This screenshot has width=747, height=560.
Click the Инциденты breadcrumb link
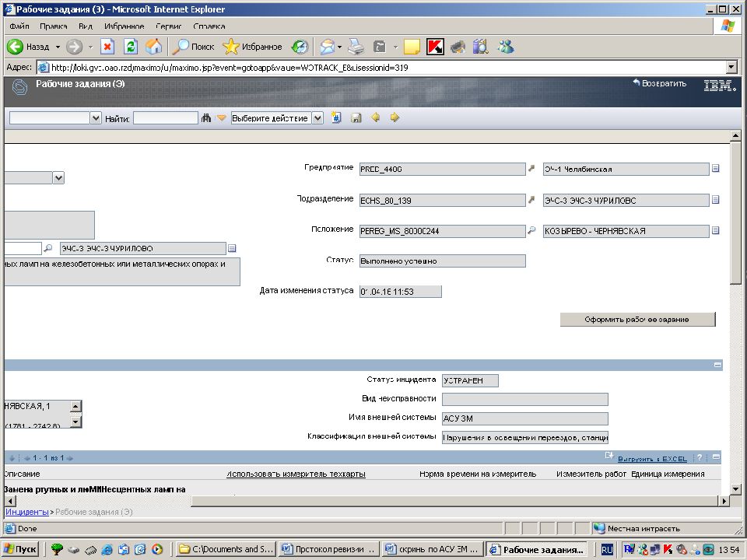(x=26, y=512)
